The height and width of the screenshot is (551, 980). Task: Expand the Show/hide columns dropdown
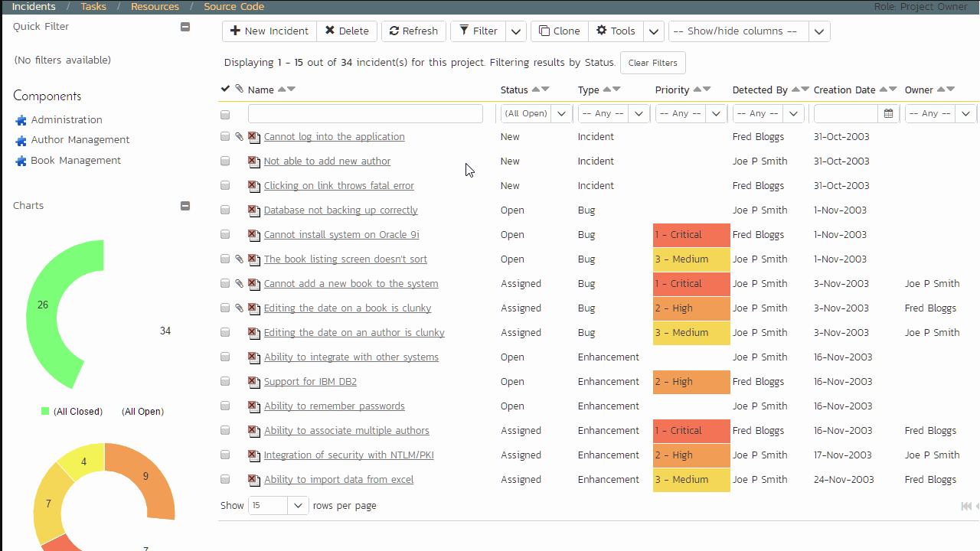pos(819,31)
